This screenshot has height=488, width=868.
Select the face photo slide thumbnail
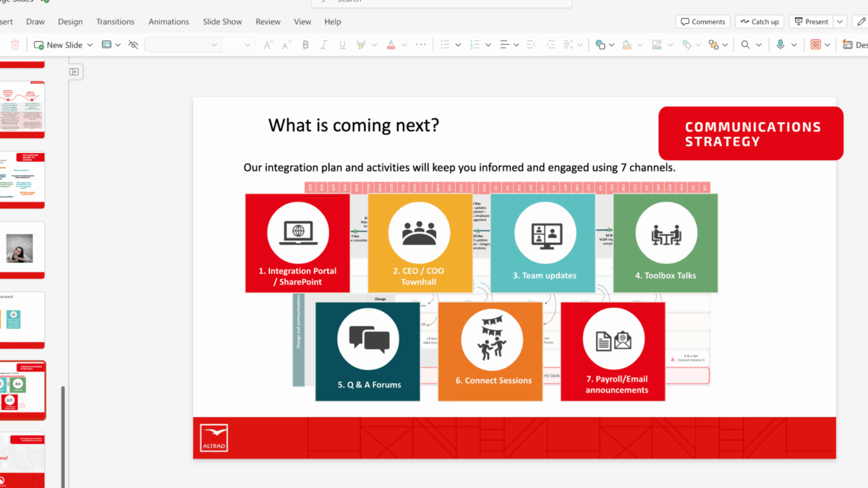[x=22, y=249]
